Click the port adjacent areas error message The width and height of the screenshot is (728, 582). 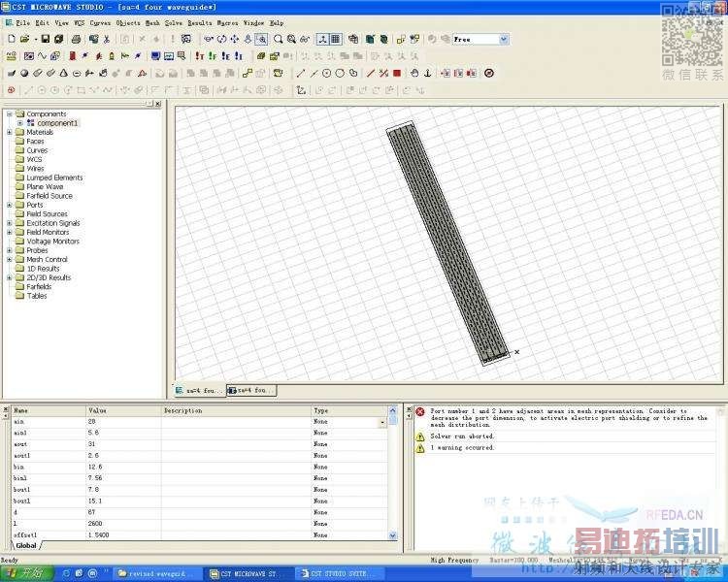[x=569, y=418]
